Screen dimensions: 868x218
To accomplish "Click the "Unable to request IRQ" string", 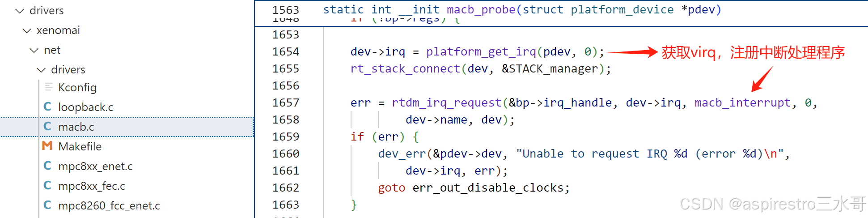I will pyautogui.click(x=650, y=154).
